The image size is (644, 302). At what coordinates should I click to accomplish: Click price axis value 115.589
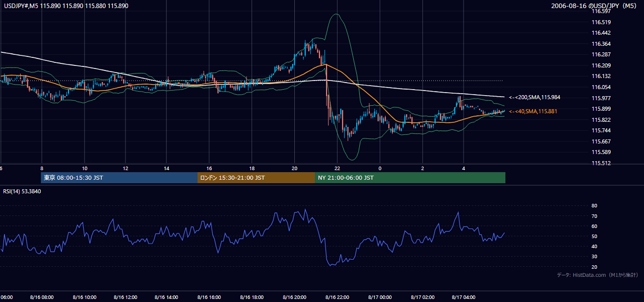(x=601, y=152)
